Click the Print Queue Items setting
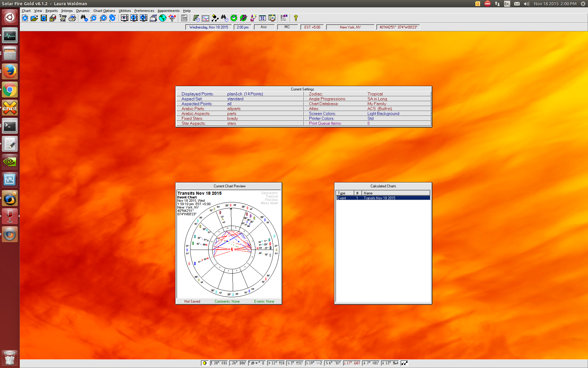Screen dimensions: 588x368 [367, 123]
